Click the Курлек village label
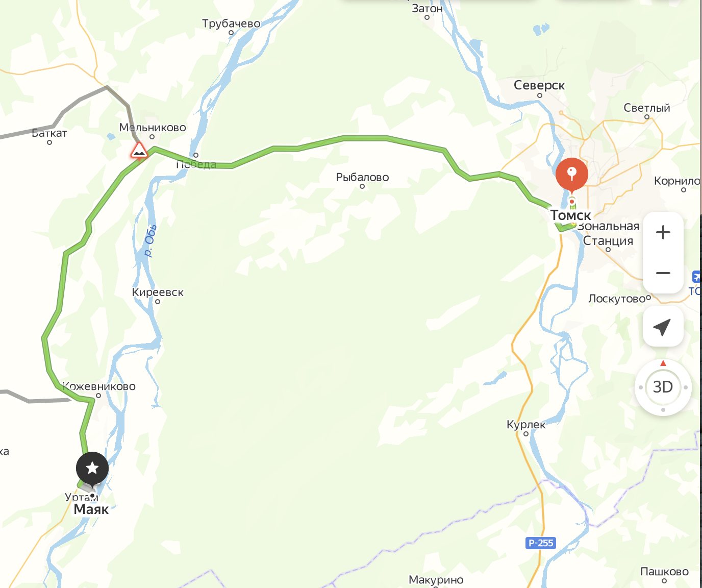This screenshot has height=588, width=702. 526,424
